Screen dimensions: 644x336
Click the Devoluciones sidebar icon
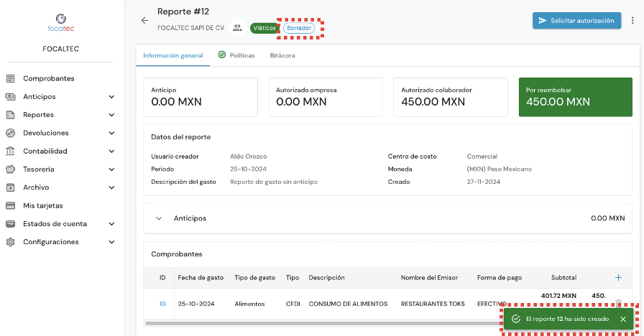tap(10, 133)
